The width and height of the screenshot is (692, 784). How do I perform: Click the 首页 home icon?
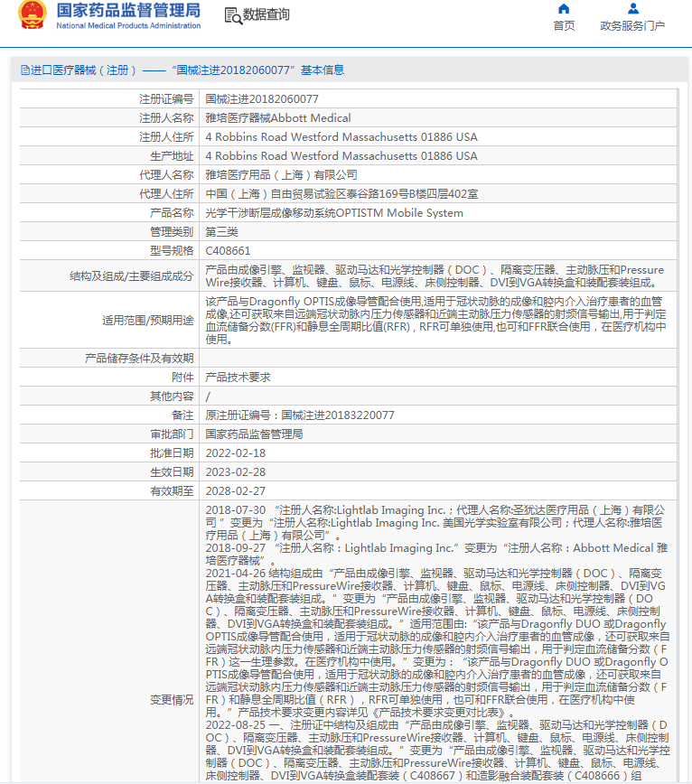[x=564, y=8]
